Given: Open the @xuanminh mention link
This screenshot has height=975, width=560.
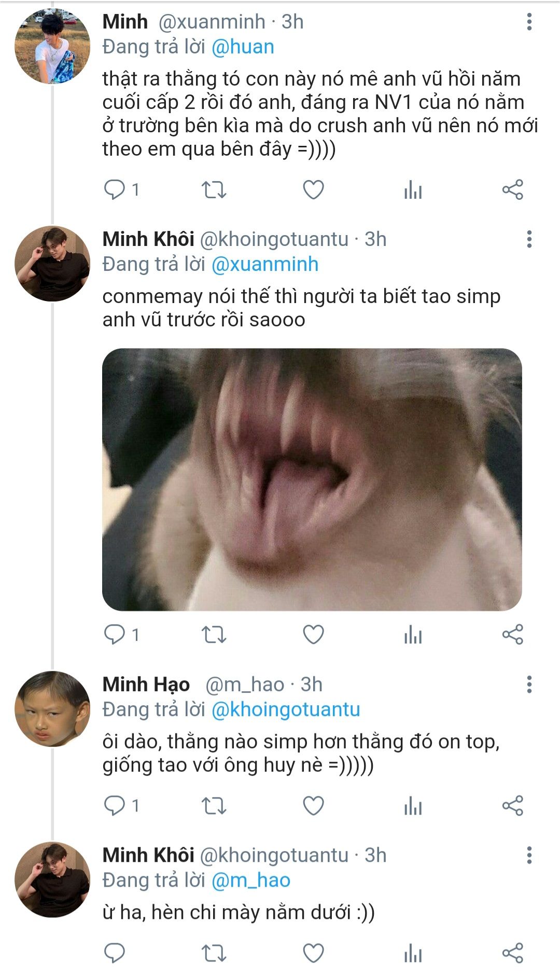Looking at the screenshot, I should tap(265, 265).
